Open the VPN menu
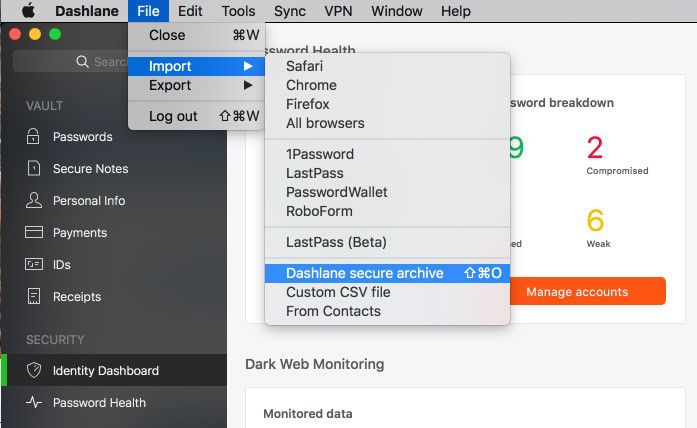The width and height of the screenshot is (697, 428). pos(338,11)
